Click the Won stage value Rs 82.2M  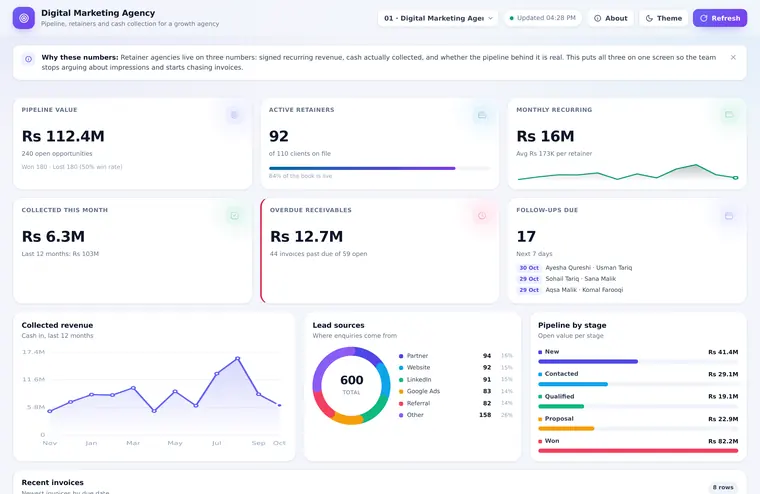point(723,441)
